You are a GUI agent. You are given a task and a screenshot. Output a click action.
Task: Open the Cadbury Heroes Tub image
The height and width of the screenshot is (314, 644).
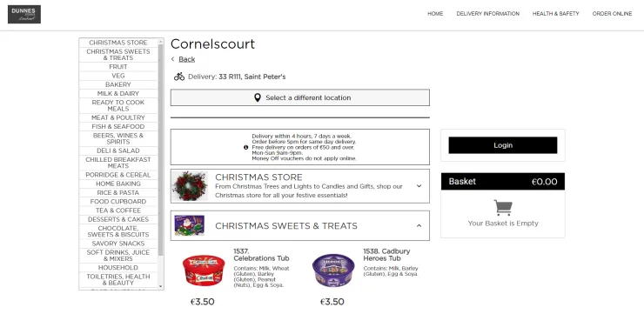333,271
